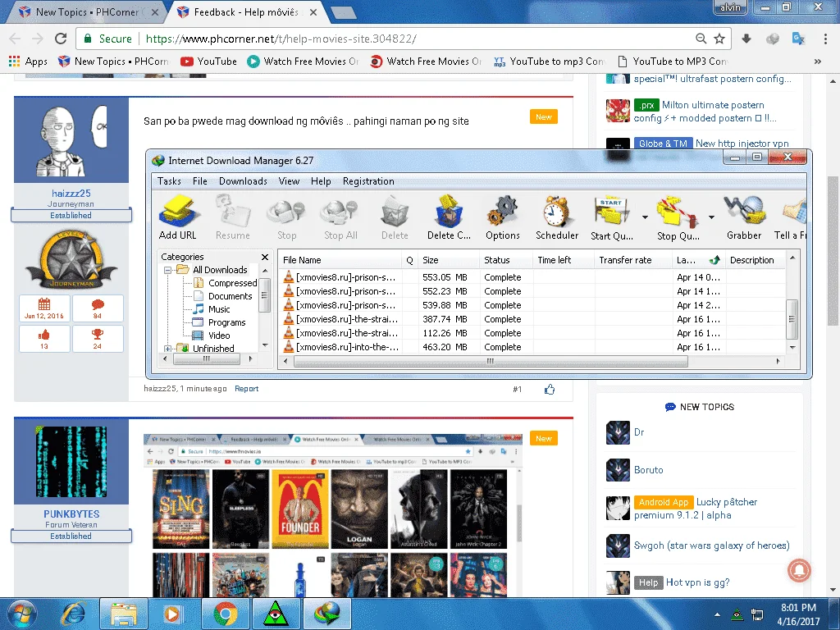Click the Report link under post
The image size is (840, 630).
[x=246, y=389]
